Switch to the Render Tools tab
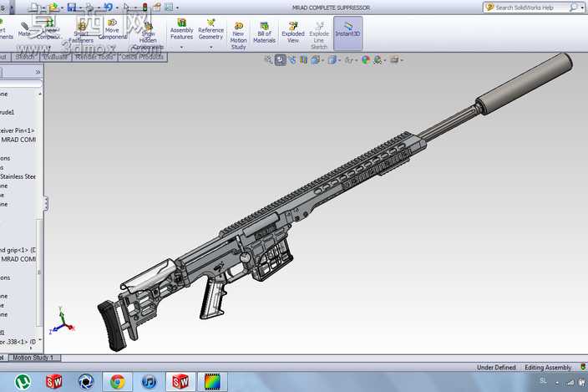Viewport: 588px width, 392px height. pyautogui.click(x=94, y=57)
